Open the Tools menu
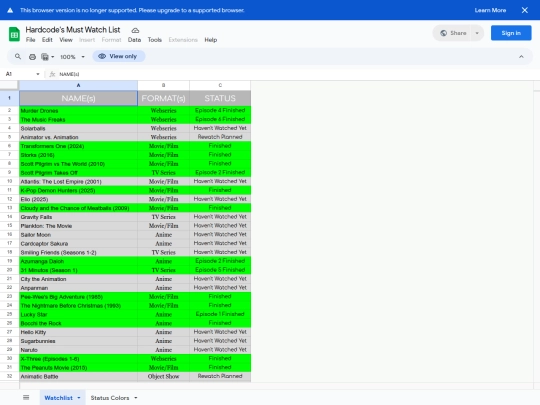The image size is (540, 405). [155, 40]
